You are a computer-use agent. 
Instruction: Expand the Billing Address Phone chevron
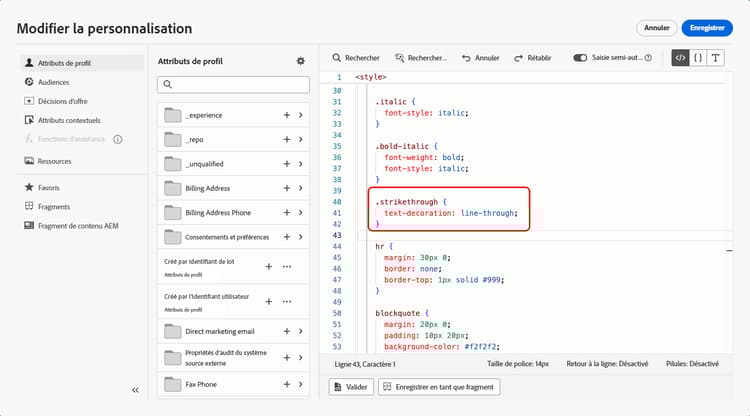point(301,212)
